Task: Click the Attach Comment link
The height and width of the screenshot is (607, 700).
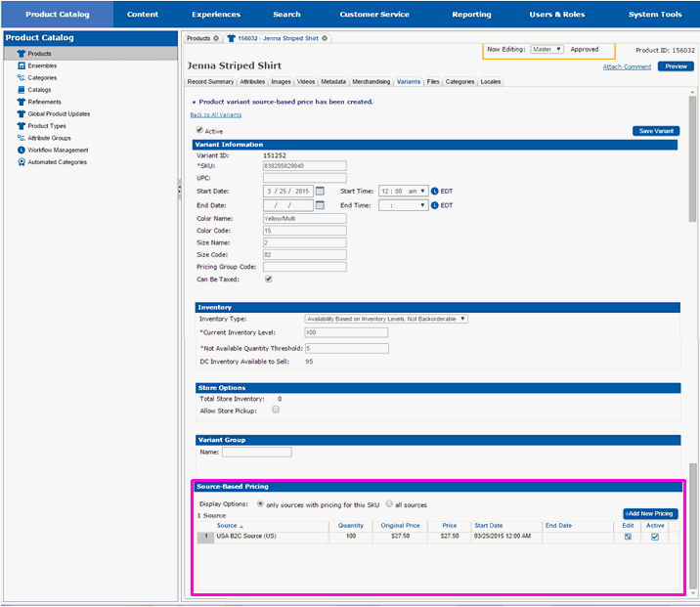Action: pos(627,66)
